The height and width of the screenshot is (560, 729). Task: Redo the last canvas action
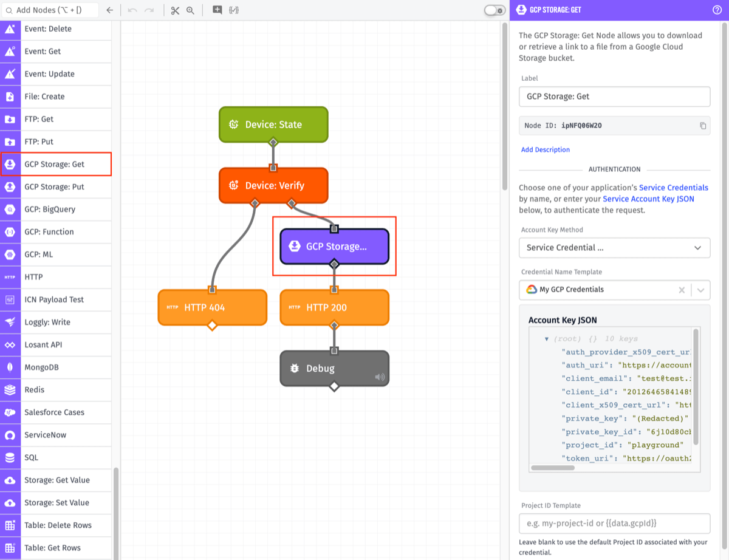coord(149,10)
